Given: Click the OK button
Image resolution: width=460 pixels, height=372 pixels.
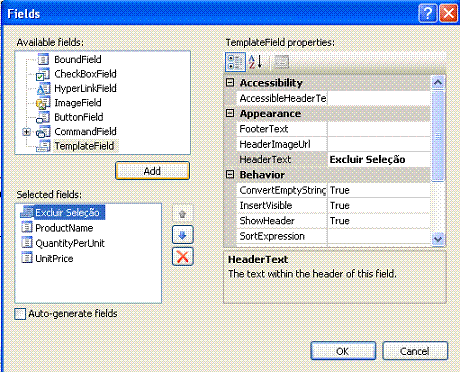Looking at the screenshot, I should 343,351.
